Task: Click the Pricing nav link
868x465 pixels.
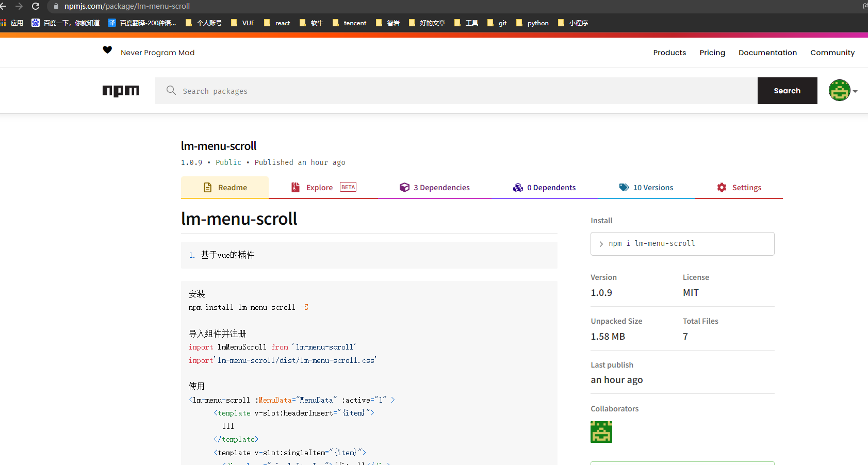Action: point(712,53)
